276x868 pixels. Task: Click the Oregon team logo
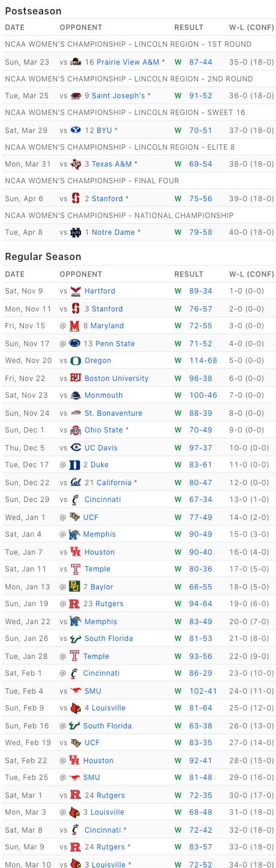click(75, 361)
